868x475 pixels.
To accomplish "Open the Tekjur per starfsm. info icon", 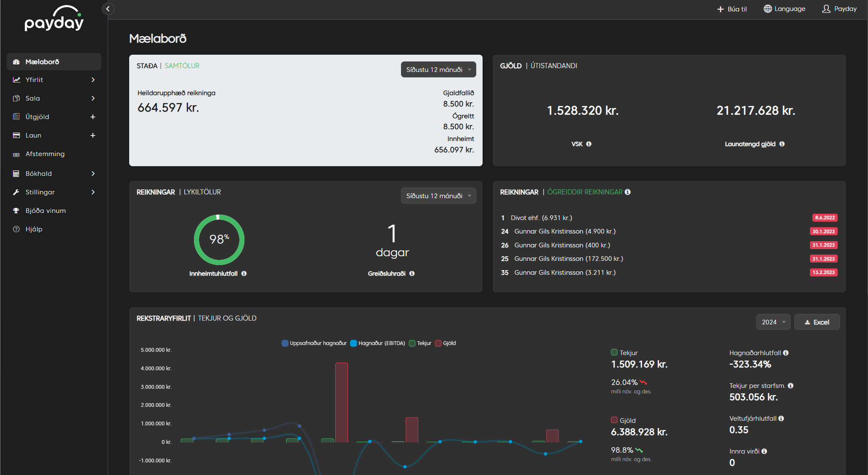I will point(791,386).
